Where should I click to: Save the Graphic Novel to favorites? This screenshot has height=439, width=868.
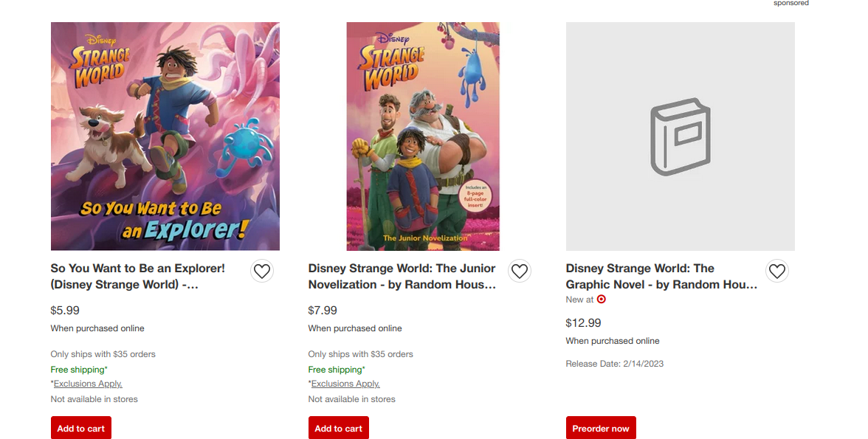776,272
